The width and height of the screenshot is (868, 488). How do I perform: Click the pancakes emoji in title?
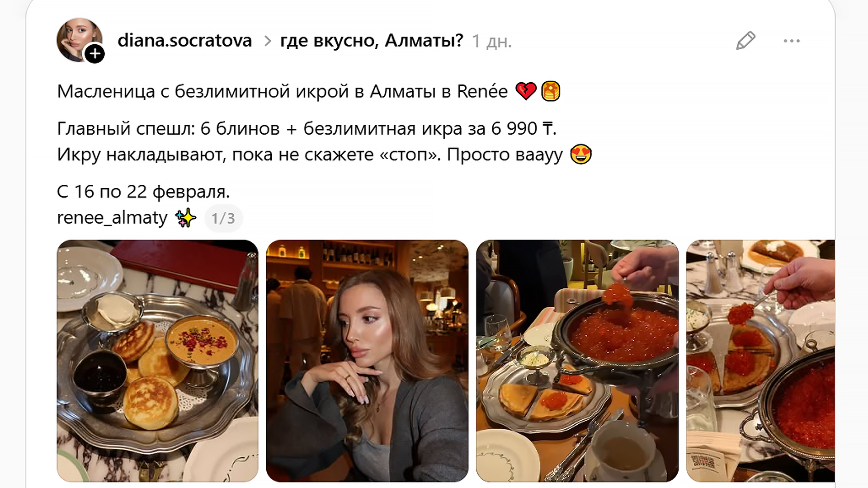[551, 91]
